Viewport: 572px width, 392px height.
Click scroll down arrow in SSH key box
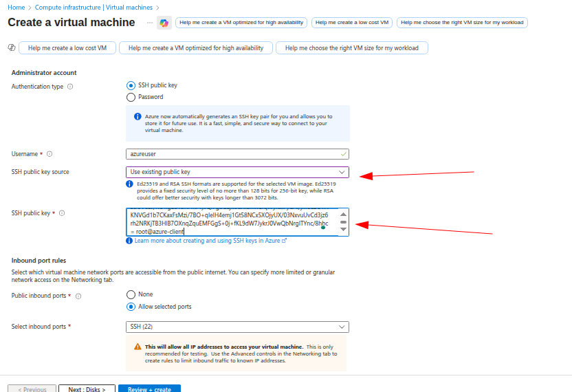[x=343, y=229]
